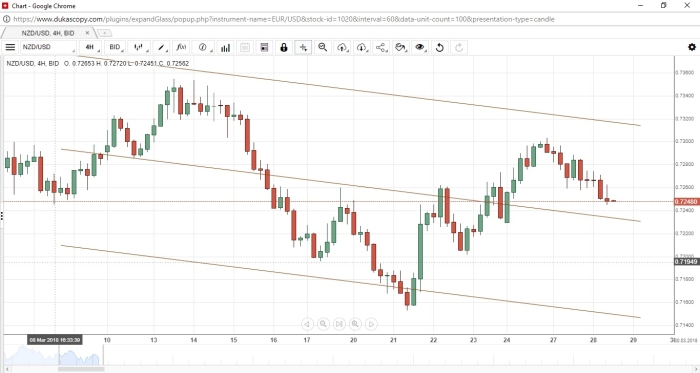
Task: Click the undo arrow icon
Action: coord(440,47)
